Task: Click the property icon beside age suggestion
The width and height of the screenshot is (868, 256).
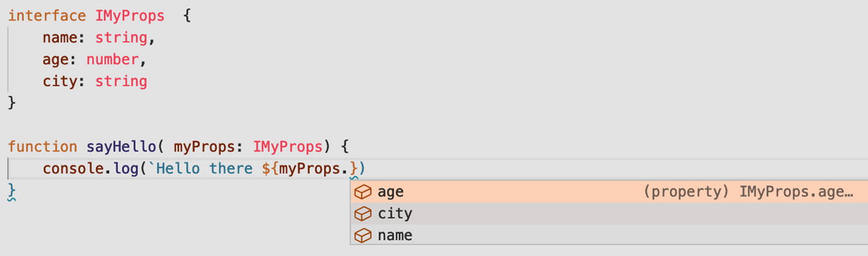Action: pos(363,192)
